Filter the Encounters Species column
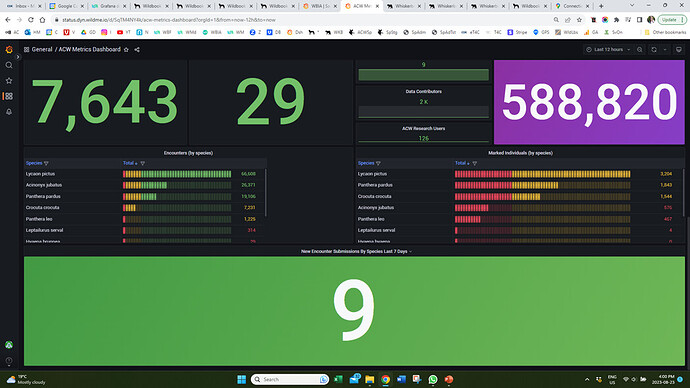This screenshot has width=690, height=388. (46, 163)
